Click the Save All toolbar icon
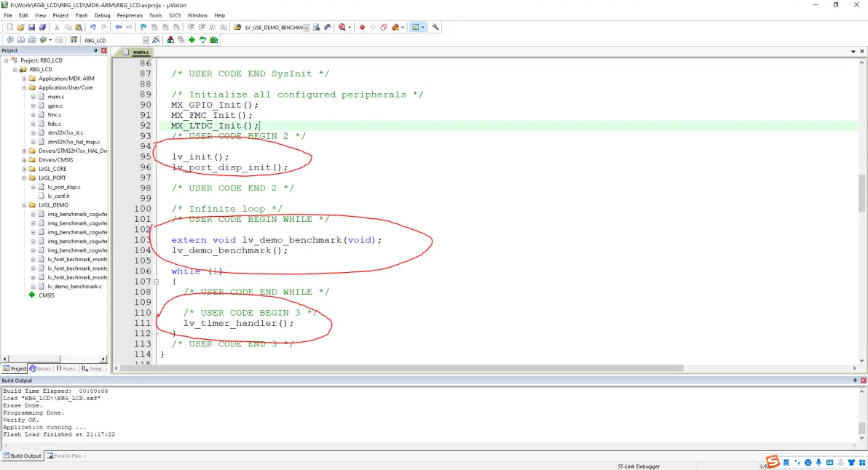The height and width of the screenshot is (470, 868). (x=43, y=27)
